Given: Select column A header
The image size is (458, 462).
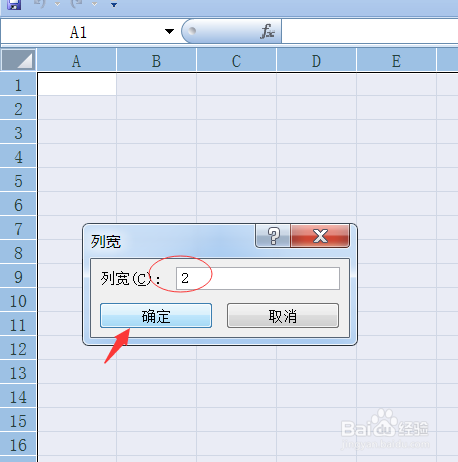Looking at the screenshot, I should click(x=77, y=61).
